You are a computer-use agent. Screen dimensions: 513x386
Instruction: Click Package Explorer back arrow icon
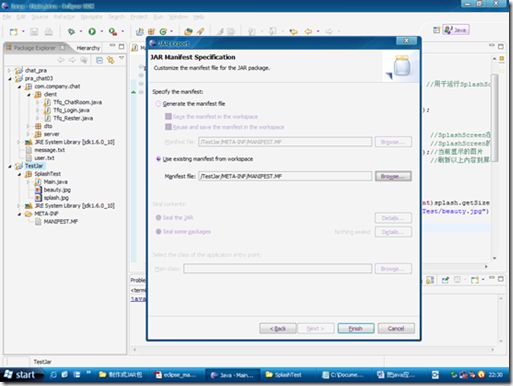(x=61, y=60)
